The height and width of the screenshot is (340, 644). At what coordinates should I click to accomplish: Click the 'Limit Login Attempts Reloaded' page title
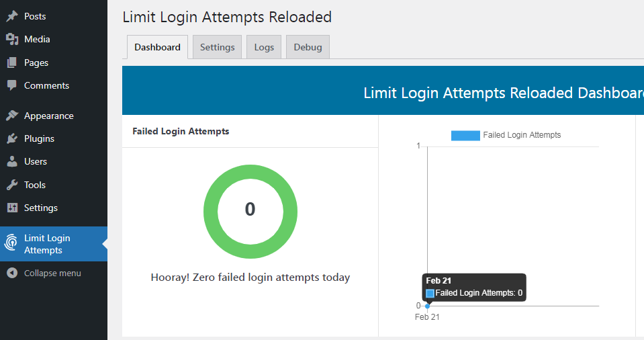[x=227, y=17]
